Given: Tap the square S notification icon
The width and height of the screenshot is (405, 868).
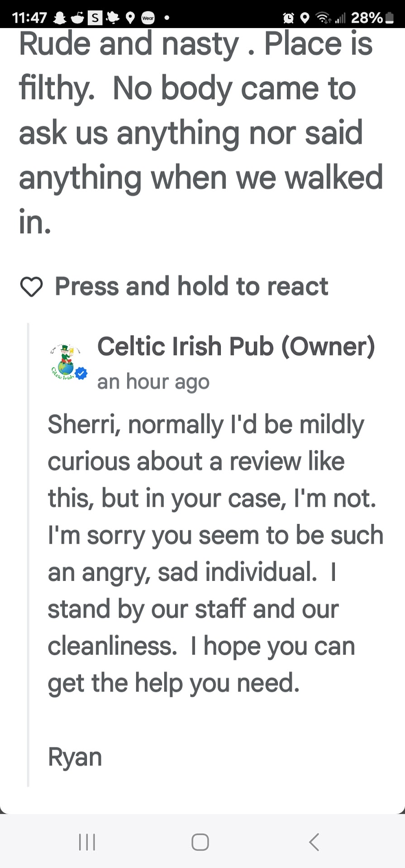Looking at the screenshot, I should click(95, 18).
